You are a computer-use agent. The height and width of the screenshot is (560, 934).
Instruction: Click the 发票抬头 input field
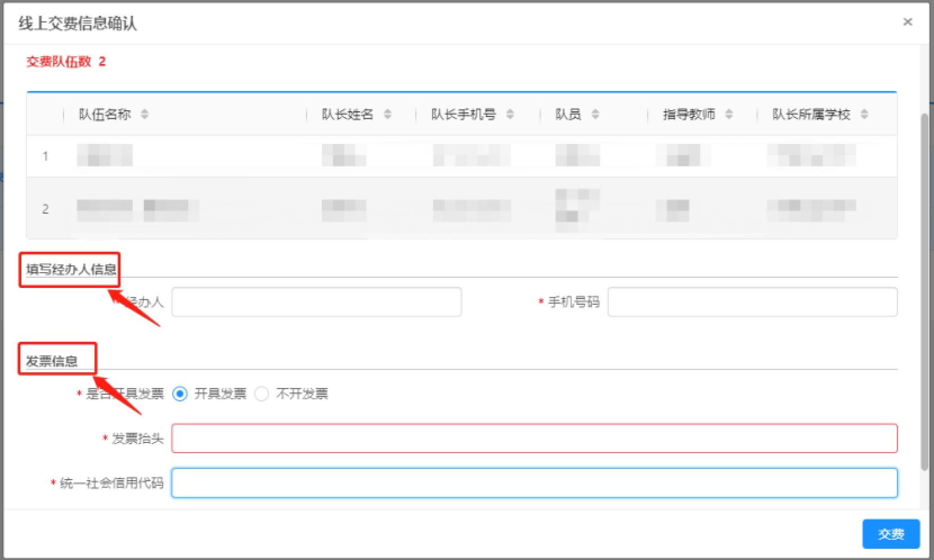coord(533,438)
